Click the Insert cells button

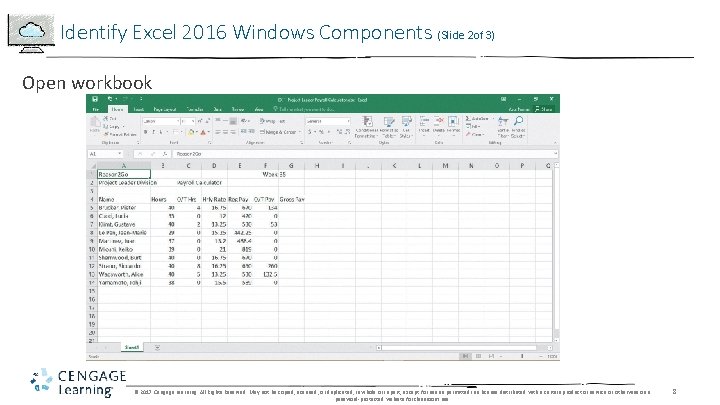(424, 126)
